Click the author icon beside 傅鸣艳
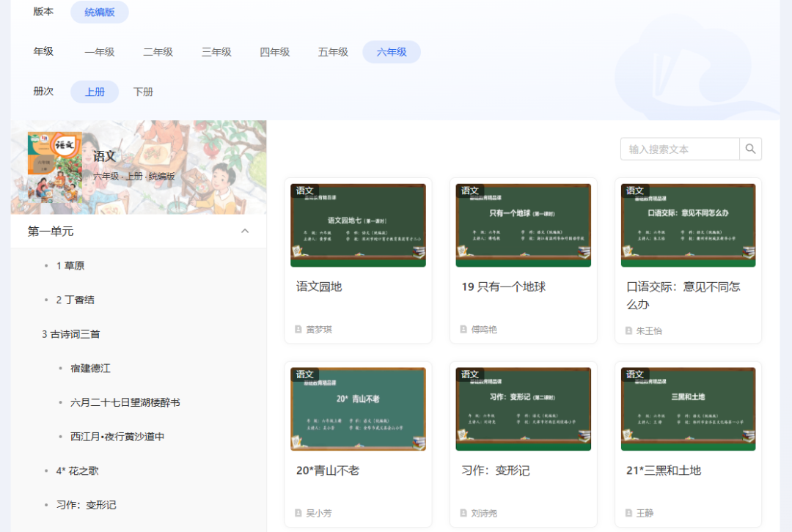Screen dimensions: 792x532 click(x=463, y=329)
